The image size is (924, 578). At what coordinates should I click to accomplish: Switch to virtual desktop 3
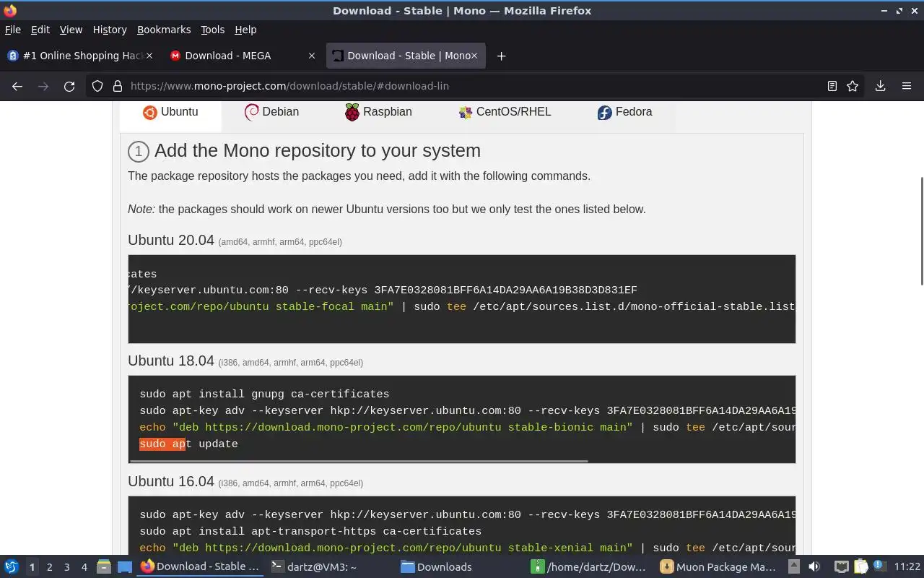click(x=67, y=567)
